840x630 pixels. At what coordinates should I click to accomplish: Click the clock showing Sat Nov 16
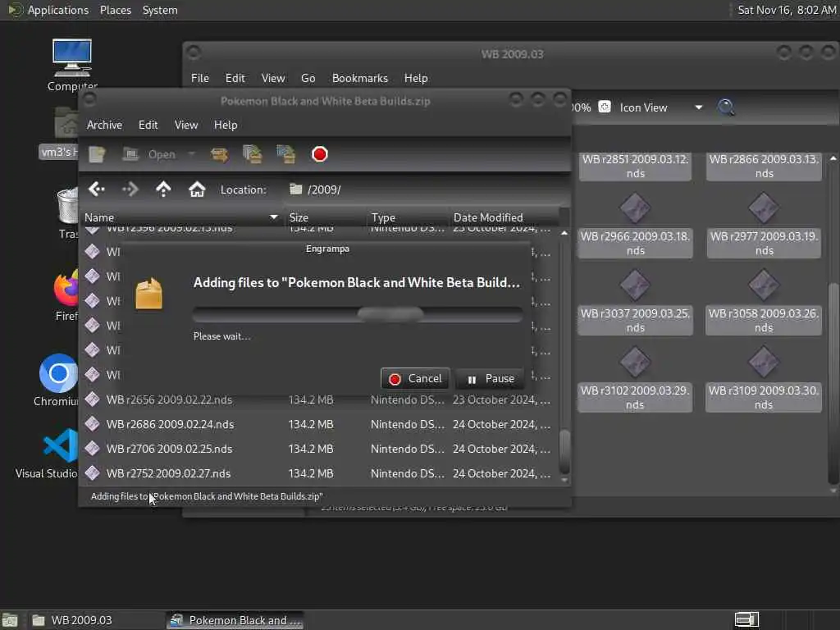(787, 10)
